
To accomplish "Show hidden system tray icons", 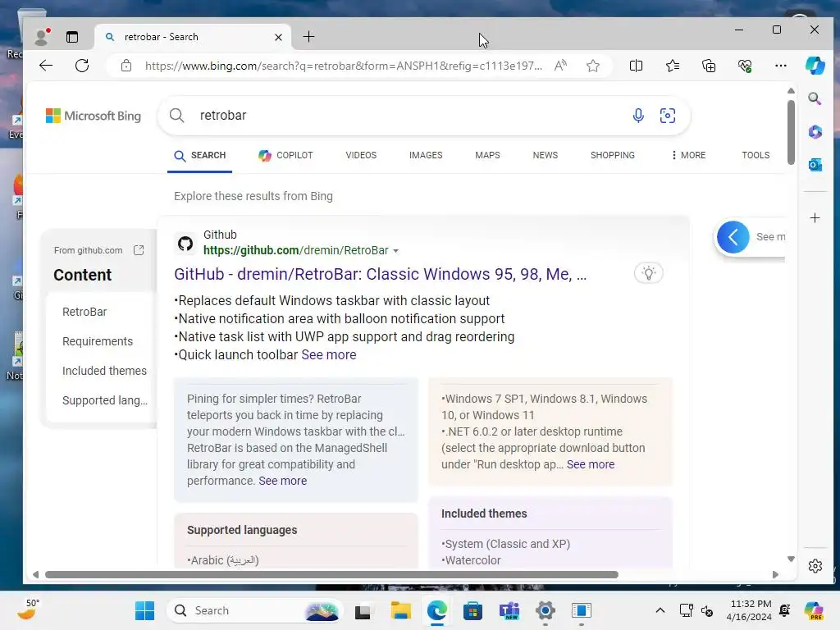I will coord(660,610).
